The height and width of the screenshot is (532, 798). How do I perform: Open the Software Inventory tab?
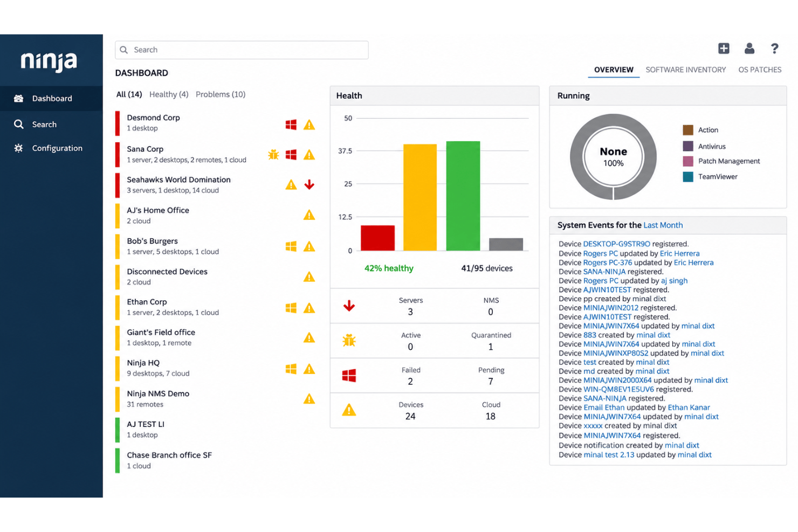tap(686, 70)
